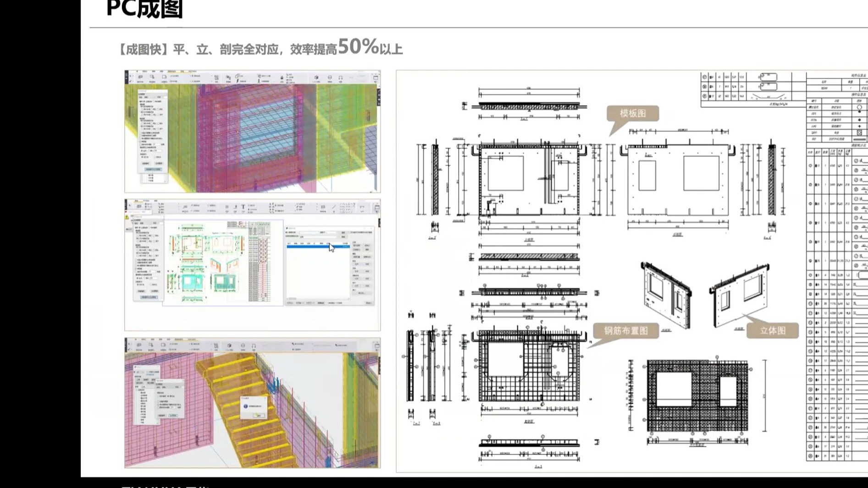This screenshot has width=868, height=488.
Task: Click the 3D cube icon in the stair screenshot's toolbar
Action: click(229, 345)
